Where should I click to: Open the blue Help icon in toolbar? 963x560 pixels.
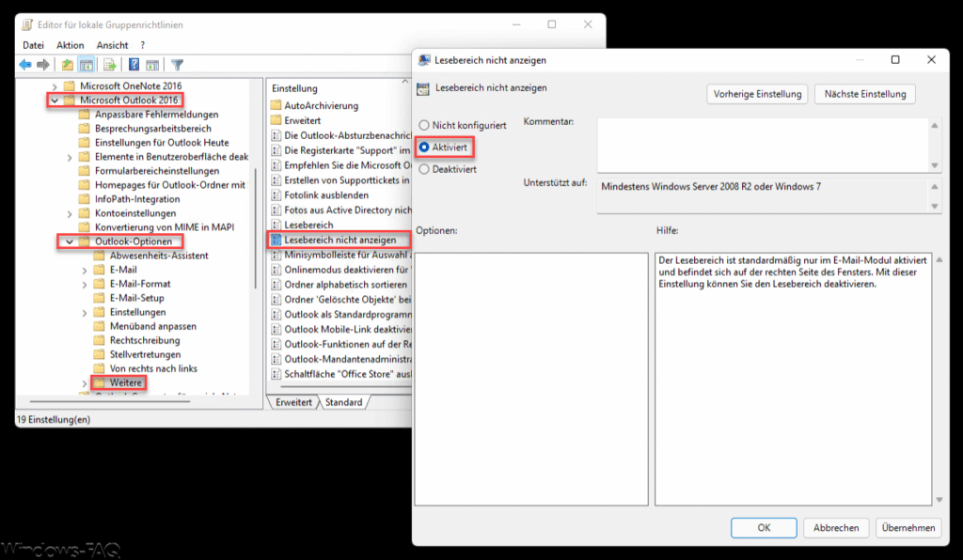(134, 65)
